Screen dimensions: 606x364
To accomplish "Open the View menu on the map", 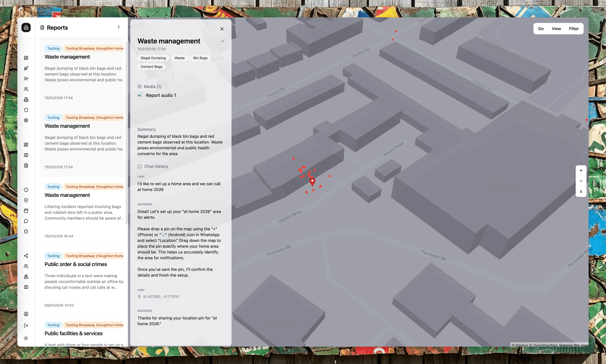I will click(556, 28).
